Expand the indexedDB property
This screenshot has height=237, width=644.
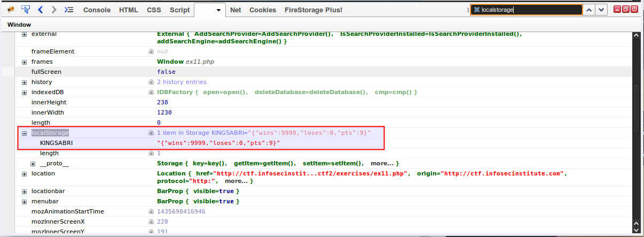coord(25,92)
